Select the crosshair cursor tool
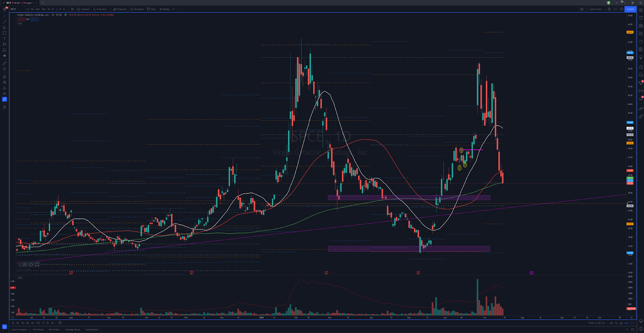This screenshot has width=644, height=333. point(4,16)
